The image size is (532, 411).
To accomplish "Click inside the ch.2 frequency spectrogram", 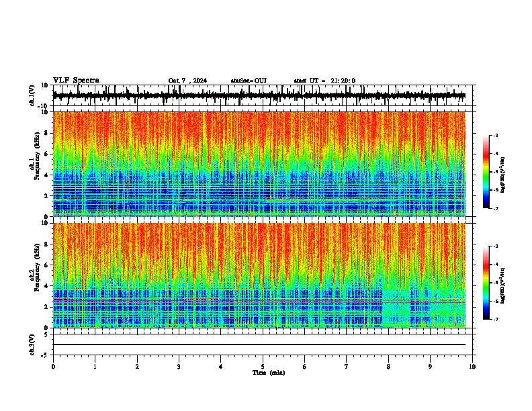I will tap(259, 275).
